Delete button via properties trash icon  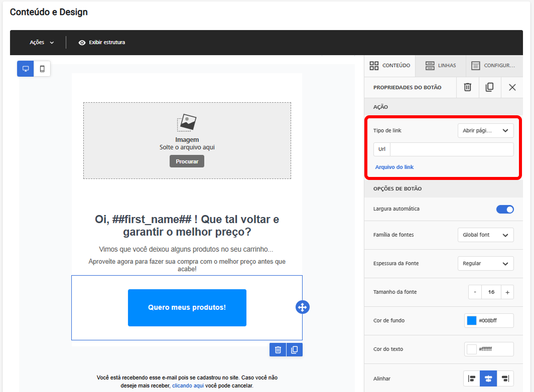pyautogui.click(x=468, y=87)
